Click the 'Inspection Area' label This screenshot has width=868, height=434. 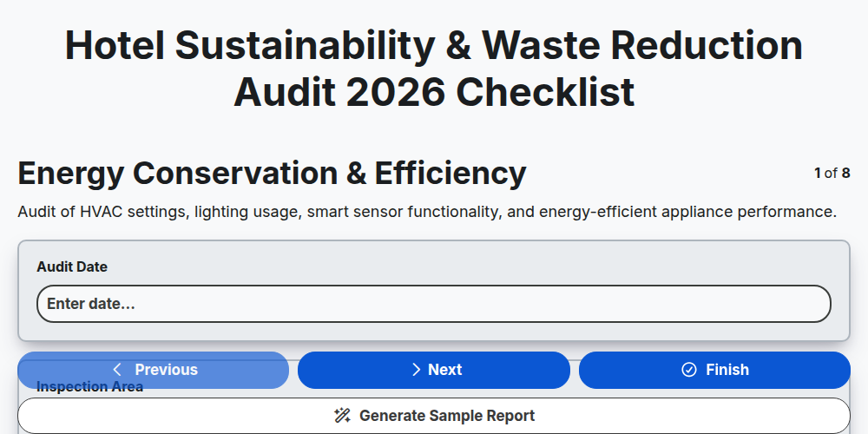[89, 387]
